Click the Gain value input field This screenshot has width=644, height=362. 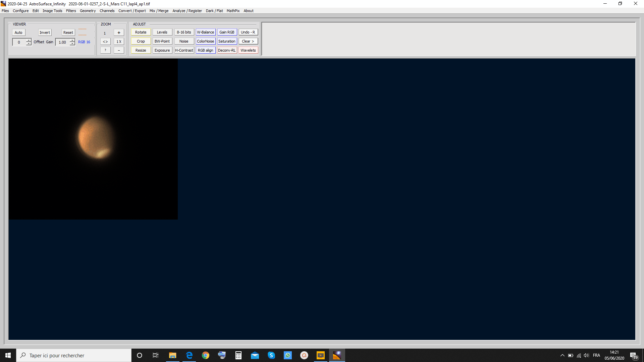click(62, 42)
